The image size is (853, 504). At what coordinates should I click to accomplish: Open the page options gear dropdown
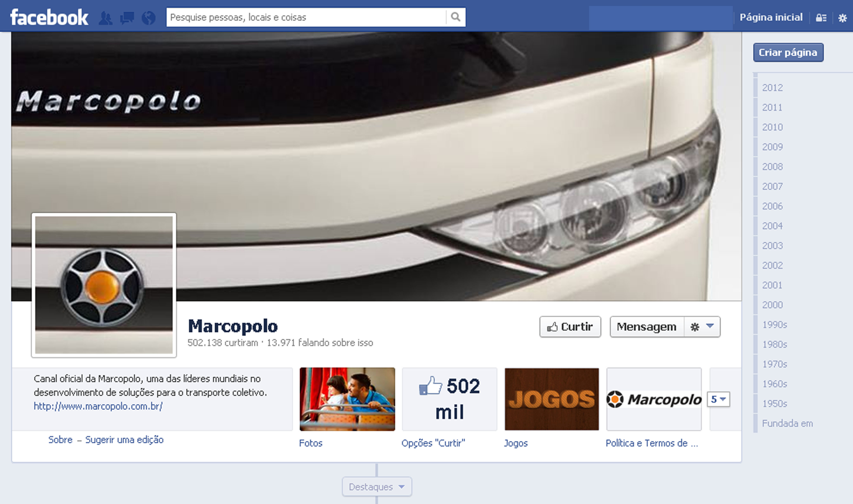pyautogui.click(x=702, y=327)
